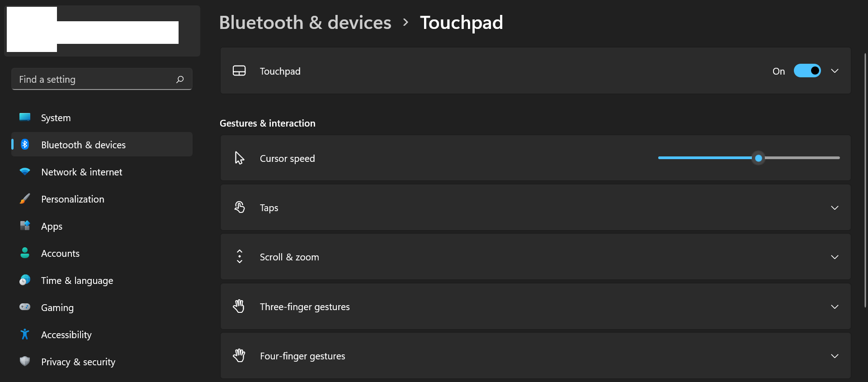Click the Taps hand icon
The image size is (868, 382).
[240, 208]
